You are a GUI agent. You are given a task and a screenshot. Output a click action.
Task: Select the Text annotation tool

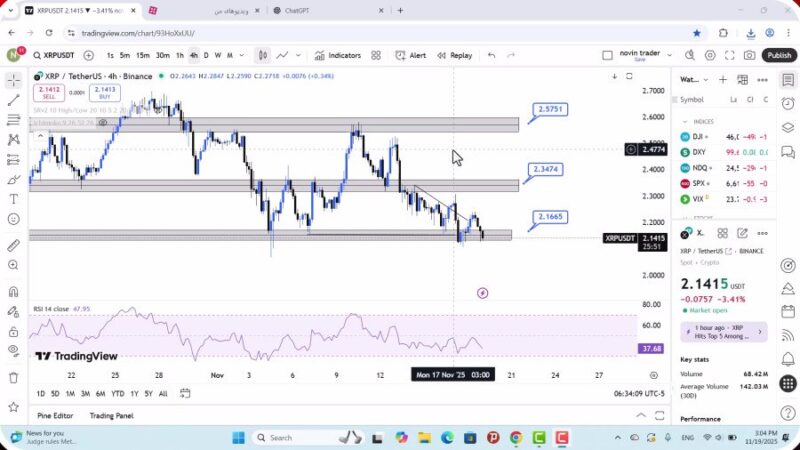(x=13, y=199)
